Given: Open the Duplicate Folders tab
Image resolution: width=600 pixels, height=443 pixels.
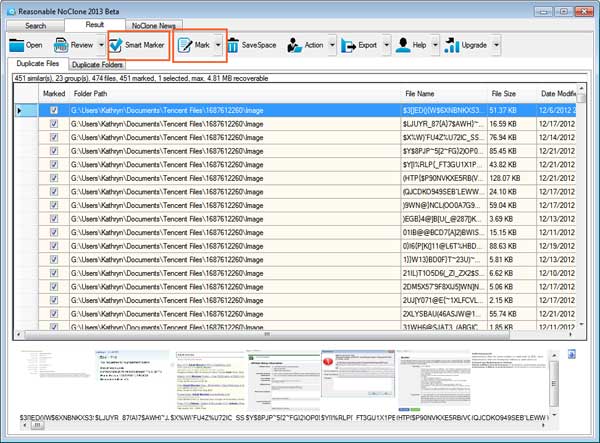Looking at the screenshot, I should [98, 65].
